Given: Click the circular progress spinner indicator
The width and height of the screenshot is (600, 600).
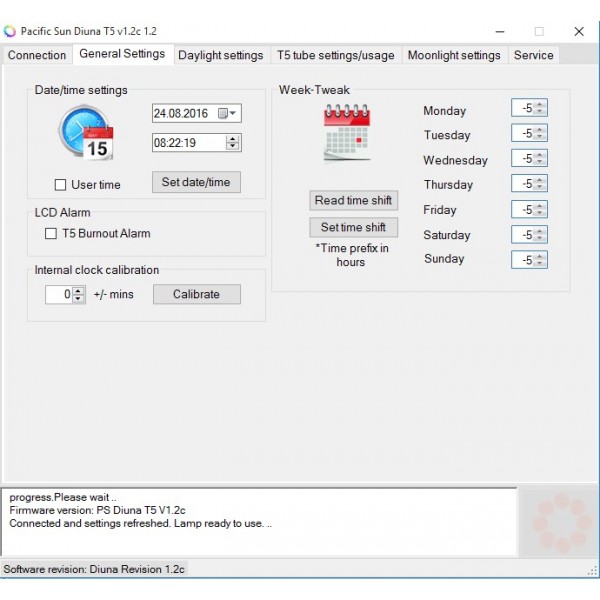Looking at the screenshot, I should 555,520.
